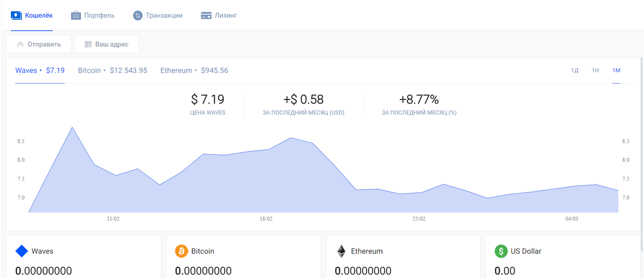Click the Кошелёк wallet icon
644x278 pixels.
[x=16, y=16]
